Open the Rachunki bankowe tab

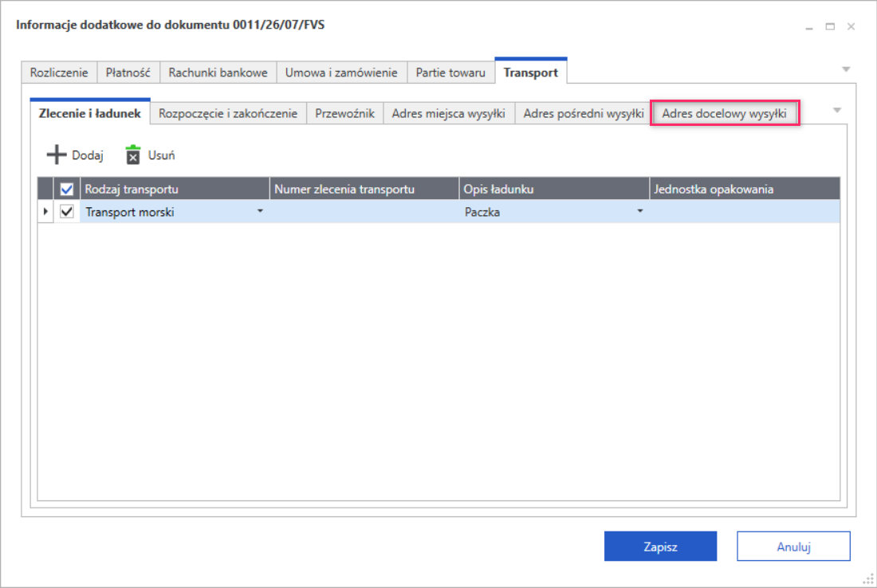click(218, 73)
